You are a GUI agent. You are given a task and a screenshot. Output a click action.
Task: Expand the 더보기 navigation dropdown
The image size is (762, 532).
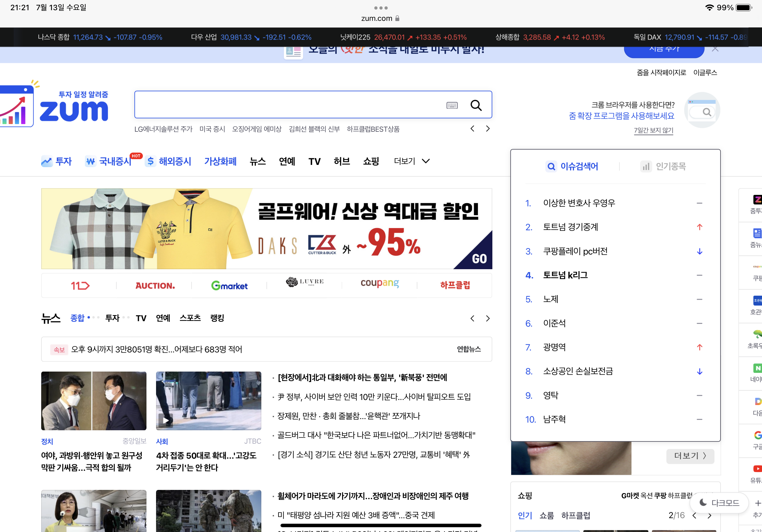pyautogui.click(x=412, y=161)
